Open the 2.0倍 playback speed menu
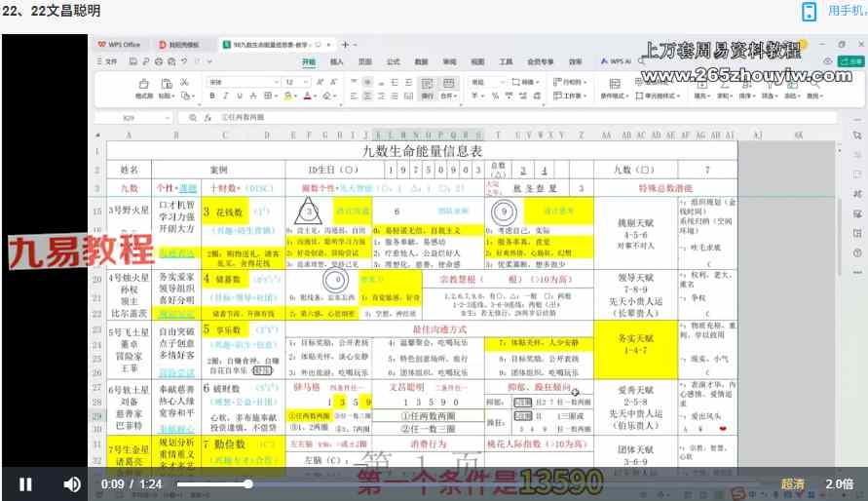 [x=839, y=483]
